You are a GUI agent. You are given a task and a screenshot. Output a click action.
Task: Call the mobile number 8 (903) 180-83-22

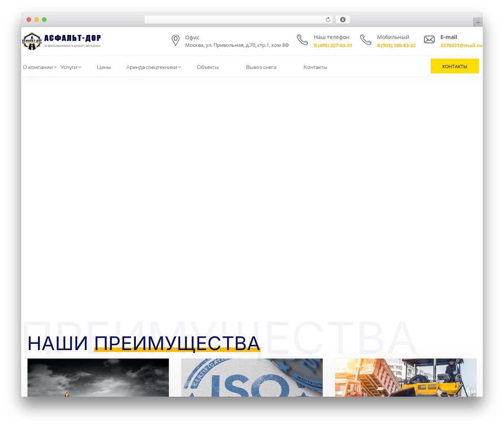[x=396, y=46]
